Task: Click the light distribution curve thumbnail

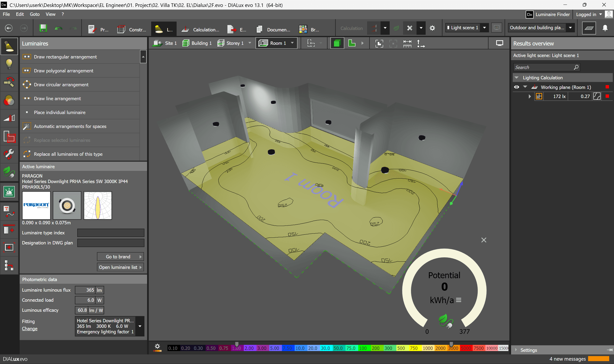Action: [x=98, y=205]
